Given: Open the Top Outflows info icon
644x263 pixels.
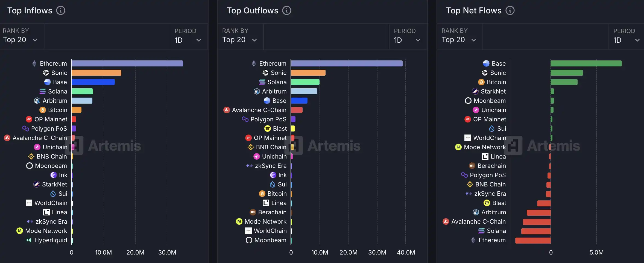Looking at the screenshot, I should coord(287,11).
